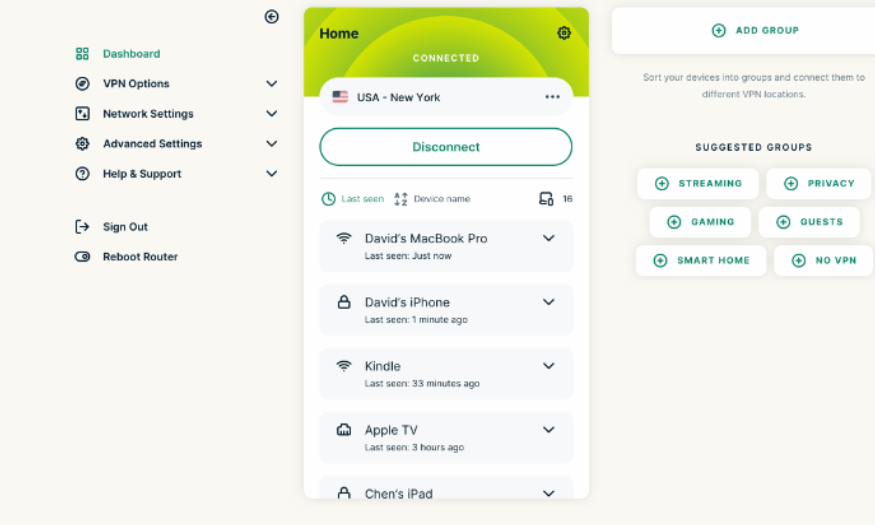Open Home group settings gear

pos(564,33)
